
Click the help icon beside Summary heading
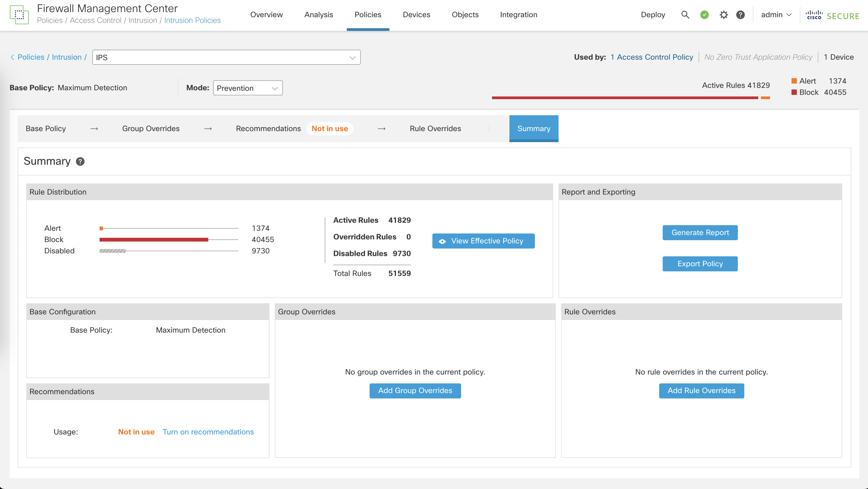coord(80,161)
